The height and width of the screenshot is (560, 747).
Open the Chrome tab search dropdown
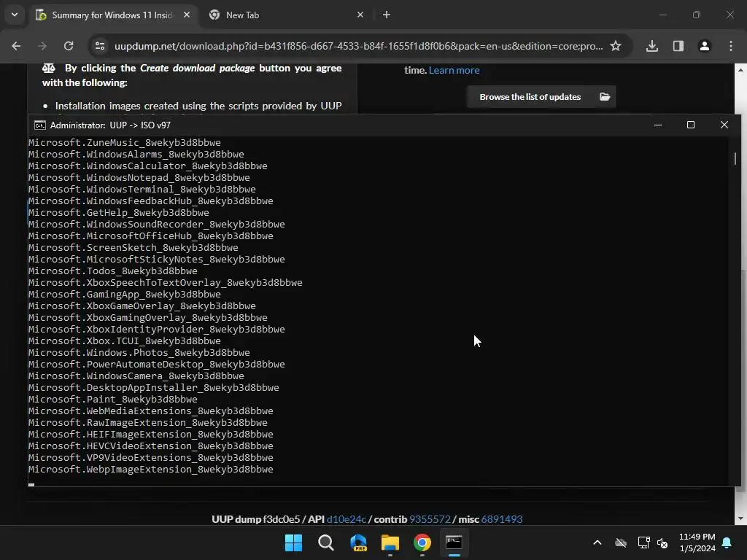coord(15,15)
